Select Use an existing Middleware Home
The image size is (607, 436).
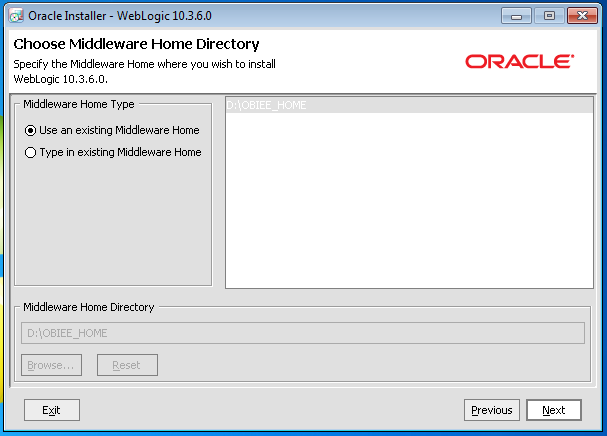click(112, 130)
